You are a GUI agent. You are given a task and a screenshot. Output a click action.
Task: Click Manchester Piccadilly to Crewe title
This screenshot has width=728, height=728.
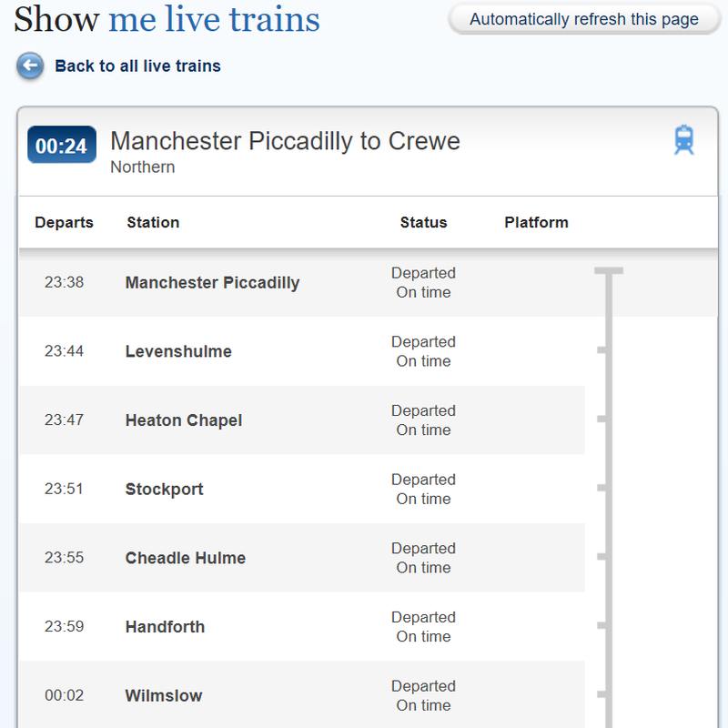285,141
